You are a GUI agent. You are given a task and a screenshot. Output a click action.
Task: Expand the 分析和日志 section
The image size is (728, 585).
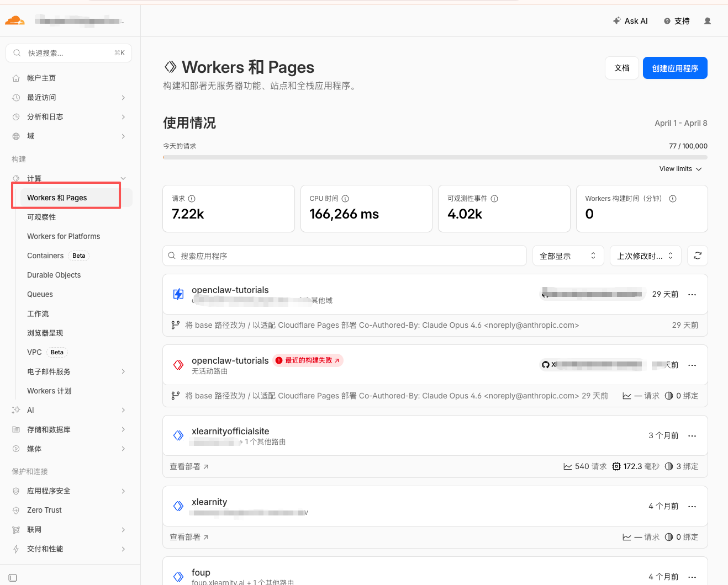123,117
